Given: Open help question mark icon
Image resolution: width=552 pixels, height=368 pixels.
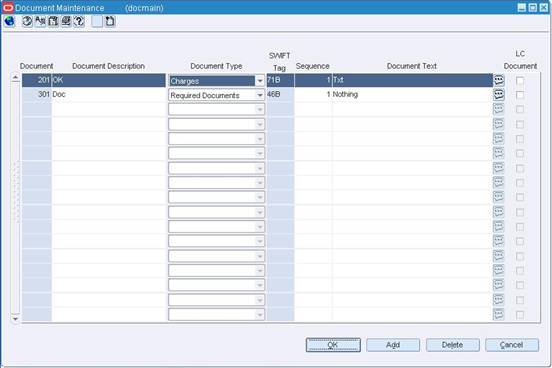Looking at the screenshot, I should (x=79, y=21).
